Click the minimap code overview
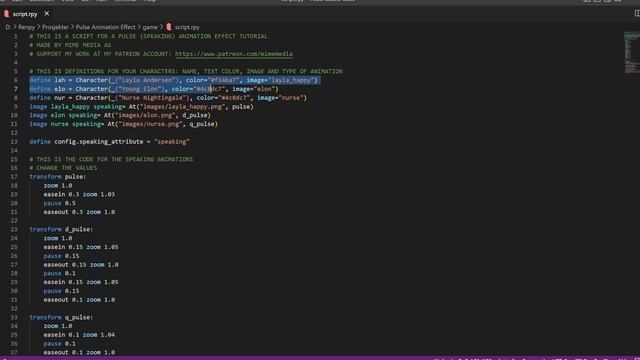640x360 pixels. tap(631, 53)
